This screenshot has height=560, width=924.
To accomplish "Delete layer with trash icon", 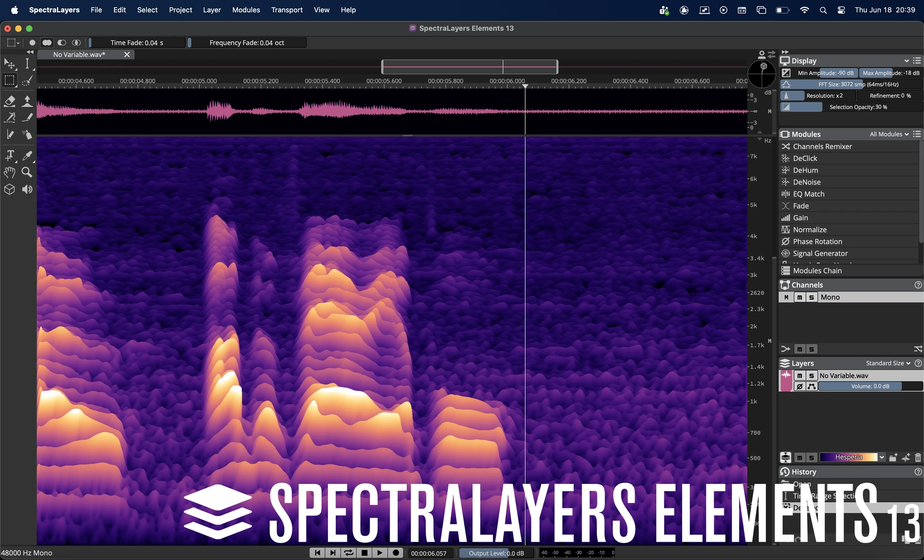I will coord(918,457).
